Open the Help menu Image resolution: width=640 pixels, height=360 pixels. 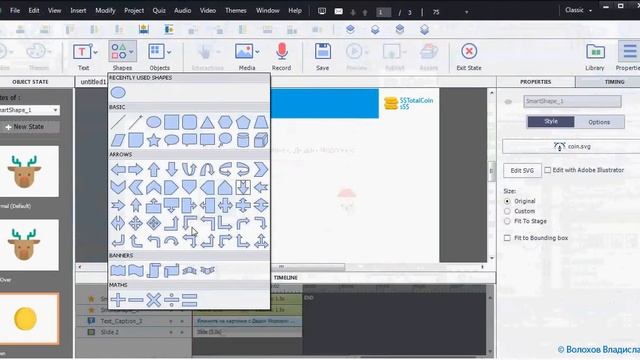coord(295,11)
